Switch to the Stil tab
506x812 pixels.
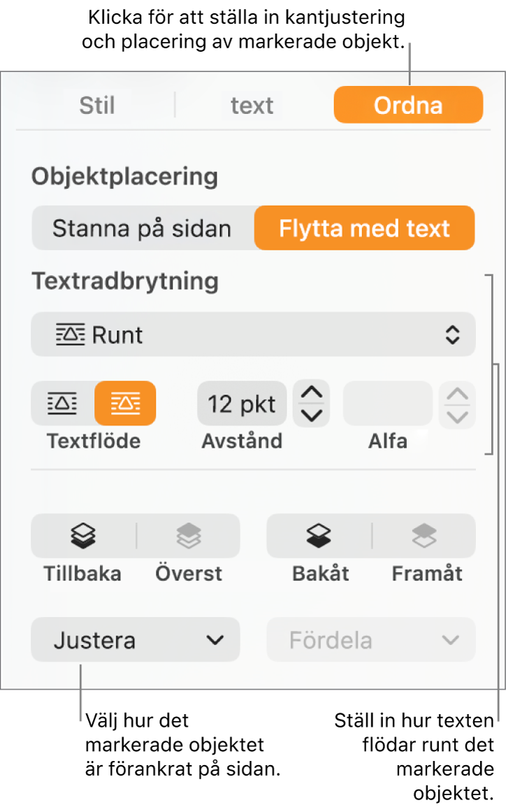(96, 106)
